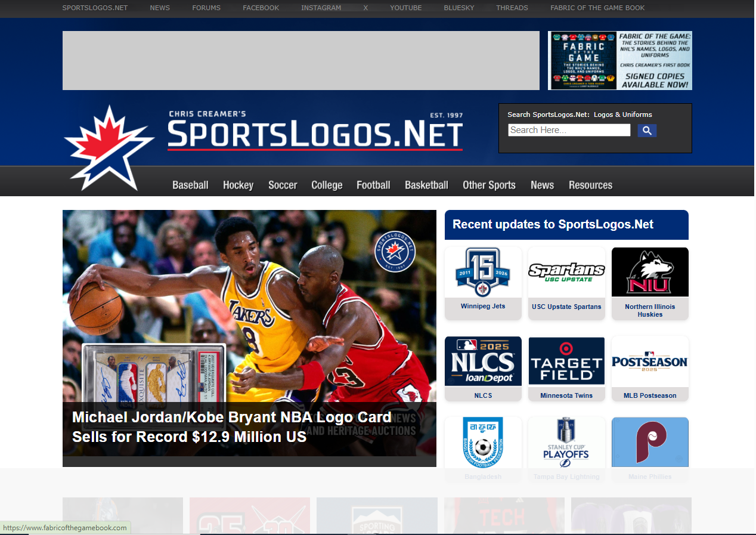Viewport: 756px width, 535px height.
Task: Expand the Baseball navigation menu
Action: click(x=190, y=185)
